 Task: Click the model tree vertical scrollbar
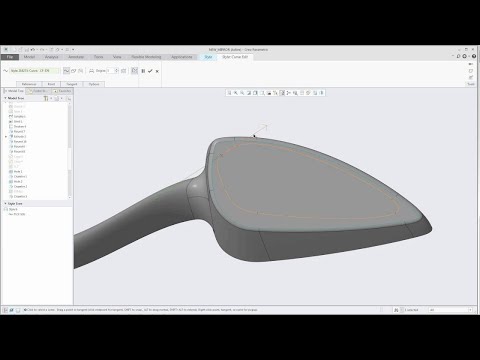pyautogui.click(x=70, y=150)
